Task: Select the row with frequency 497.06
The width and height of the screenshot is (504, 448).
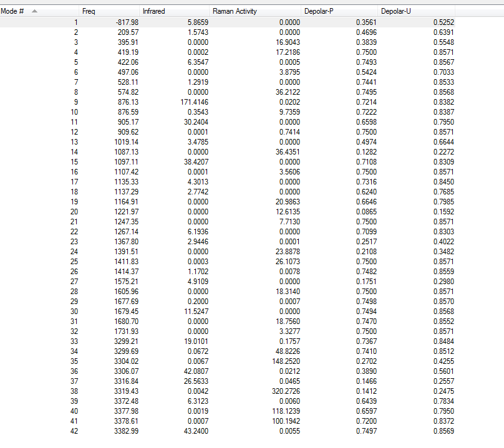Action: (227, 72)
